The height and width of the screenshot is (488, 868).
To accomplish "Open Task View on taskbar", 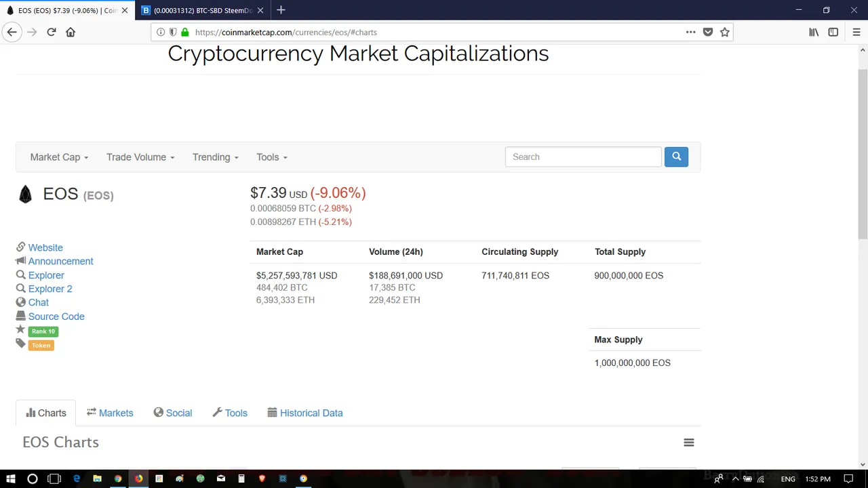I will tap(54, 479).
